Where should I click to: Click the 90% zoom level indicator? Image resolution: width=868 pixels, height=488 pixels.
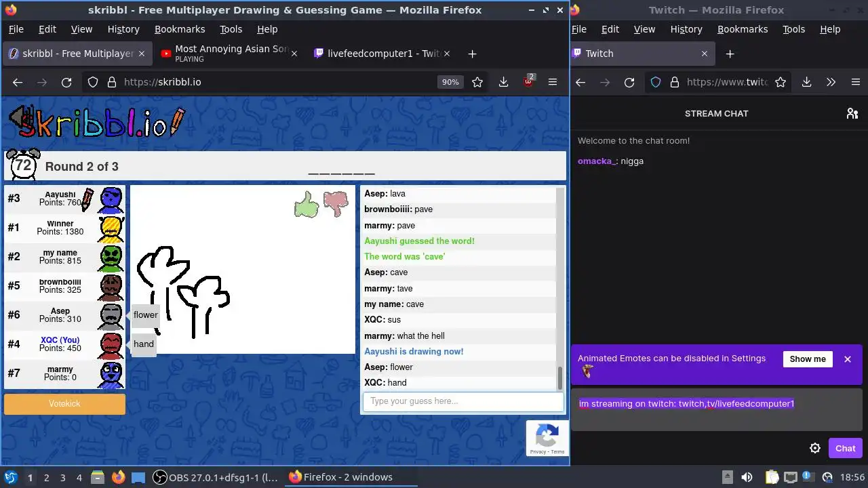450,82
